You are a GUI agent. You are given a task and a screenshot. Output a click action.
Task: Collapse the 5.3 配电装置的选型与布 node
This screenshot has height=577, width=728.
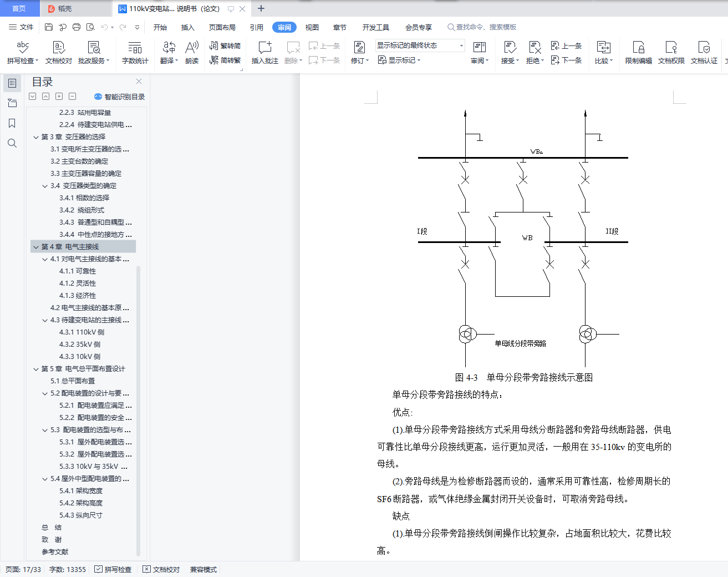45,430
